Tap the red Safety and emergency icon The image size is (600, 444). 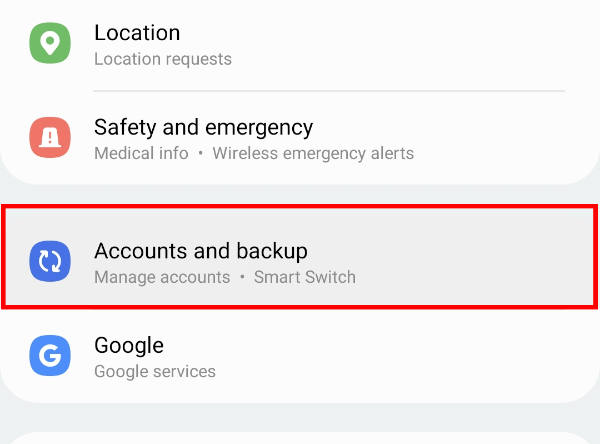coord(50,139)
